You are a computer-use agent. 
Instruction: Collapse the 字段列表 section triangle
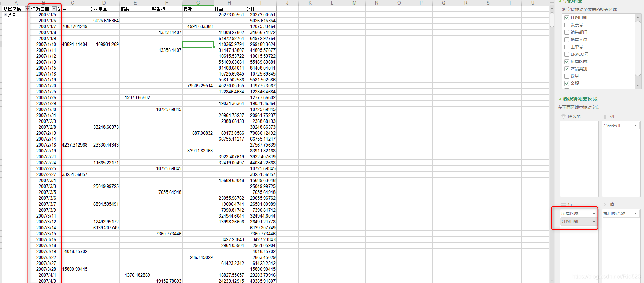coord(560,2)
